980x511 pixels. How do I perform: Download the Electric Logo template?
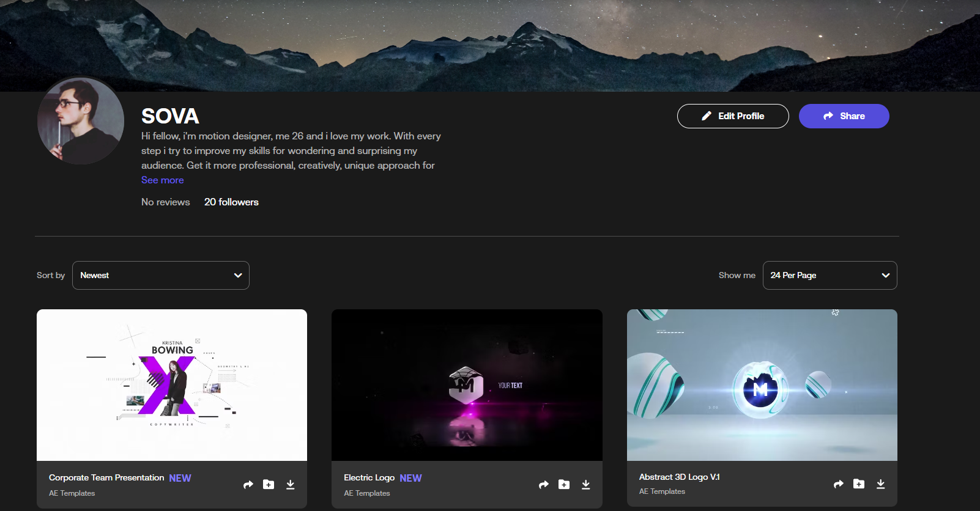585,485
